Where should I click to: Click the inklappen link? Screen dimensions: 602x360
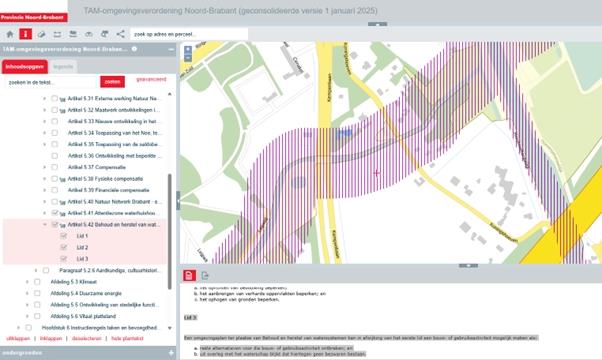51,339
